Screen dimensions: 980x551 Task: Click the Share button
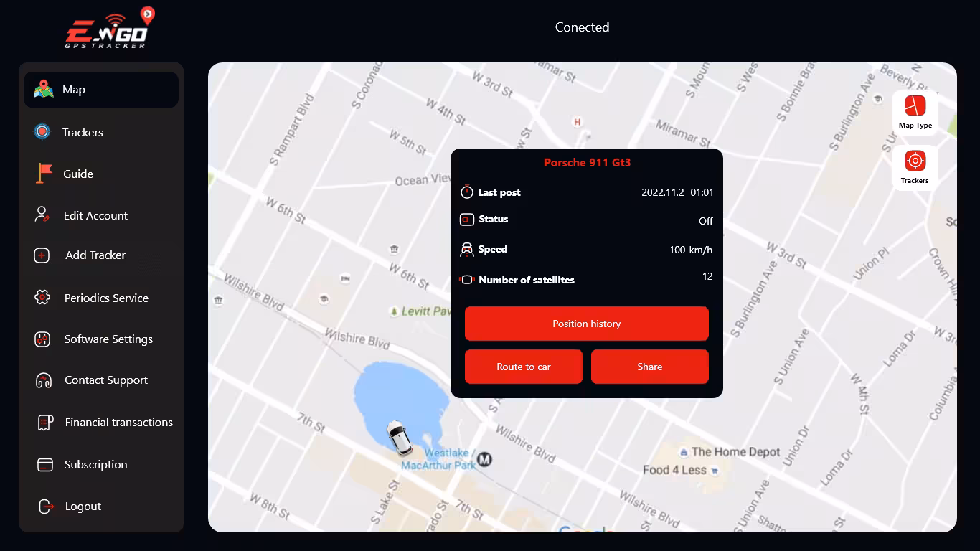tap(650, 367)
